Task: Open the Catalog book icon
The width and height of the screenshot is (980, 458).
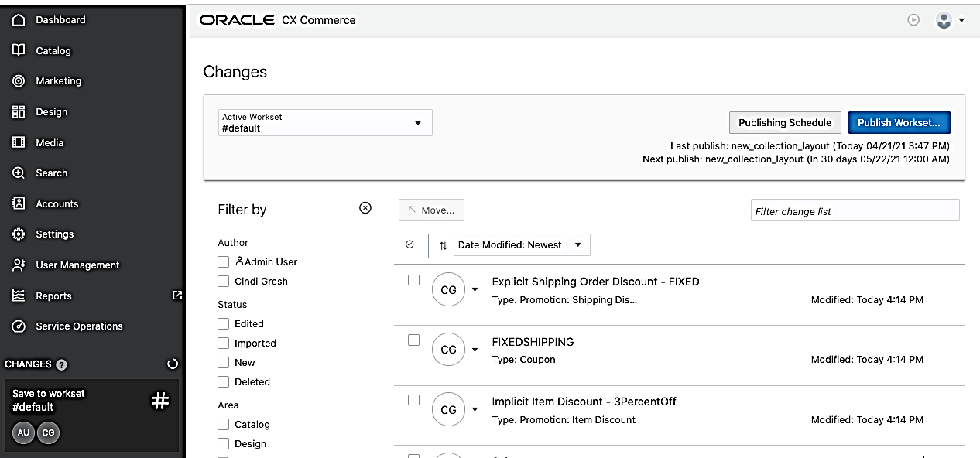Action: [x=19, y=50]
